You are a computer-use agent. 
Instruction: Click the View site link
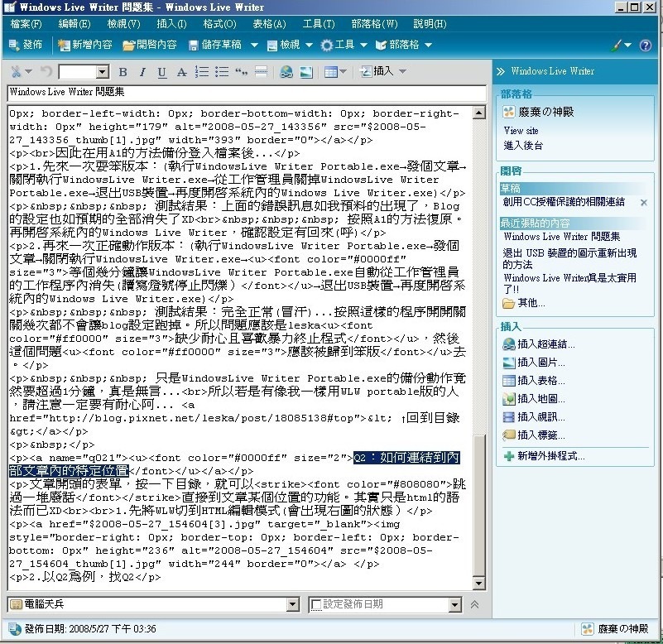click(521, 131)
